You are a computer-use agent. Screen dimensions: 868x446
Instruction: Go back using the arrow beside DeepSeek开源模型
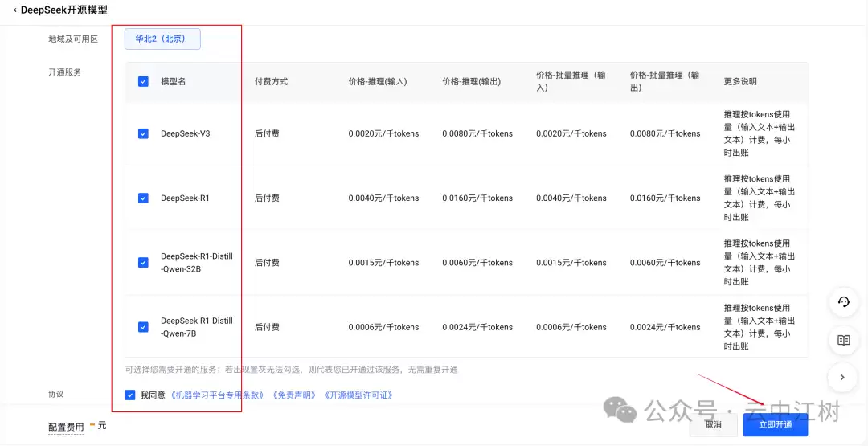(14, 10)
